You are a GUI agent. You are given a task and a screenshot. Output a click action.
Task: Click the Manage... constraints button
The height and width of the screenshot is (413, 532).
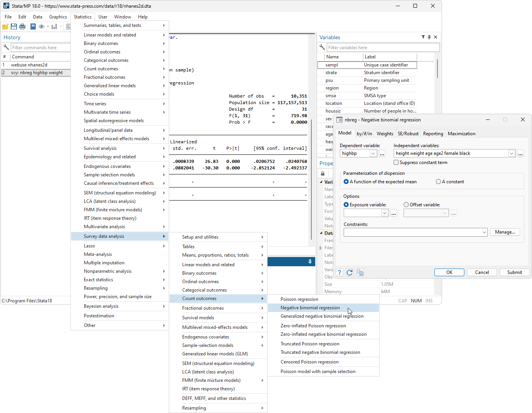click(x=505, y=232)
